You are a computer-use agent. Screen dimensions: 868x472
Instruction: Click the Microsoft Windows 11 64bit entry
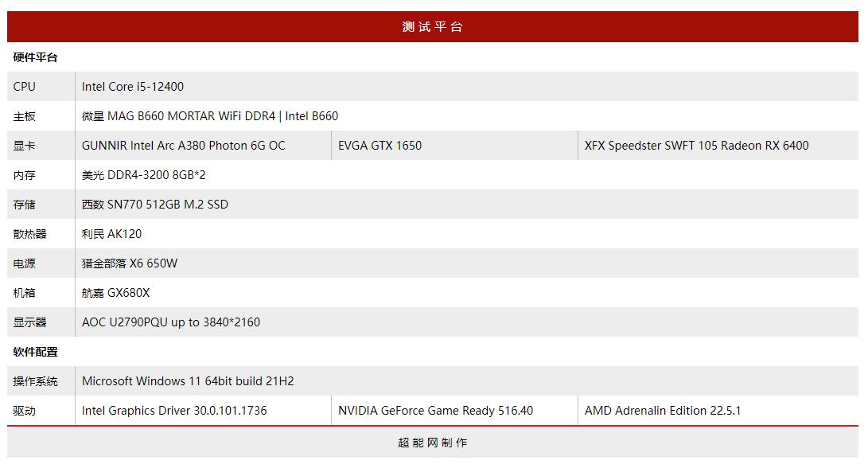pyautogui.click(x=188, y=381)
